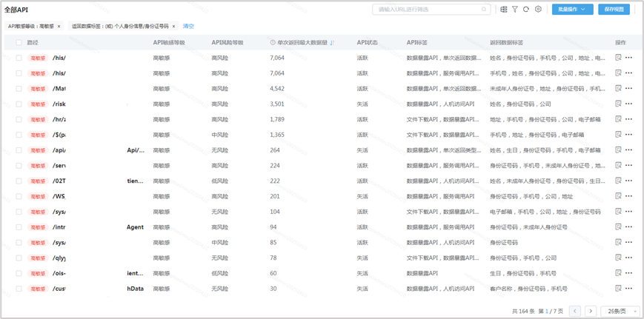Screen dimensions: 644x319
Task: Remove the 返回数据标签 filter tag
Action: tap(174, 26)
